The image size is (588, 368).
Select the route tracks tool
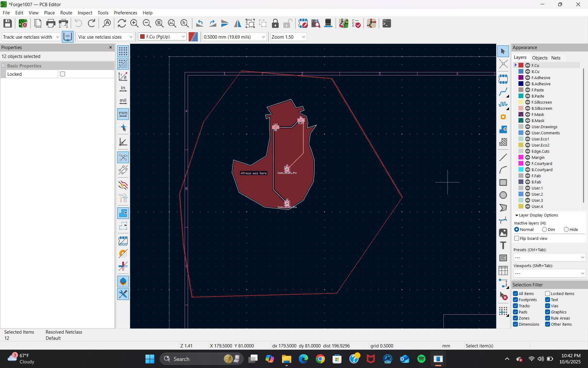tap(503, 92)
